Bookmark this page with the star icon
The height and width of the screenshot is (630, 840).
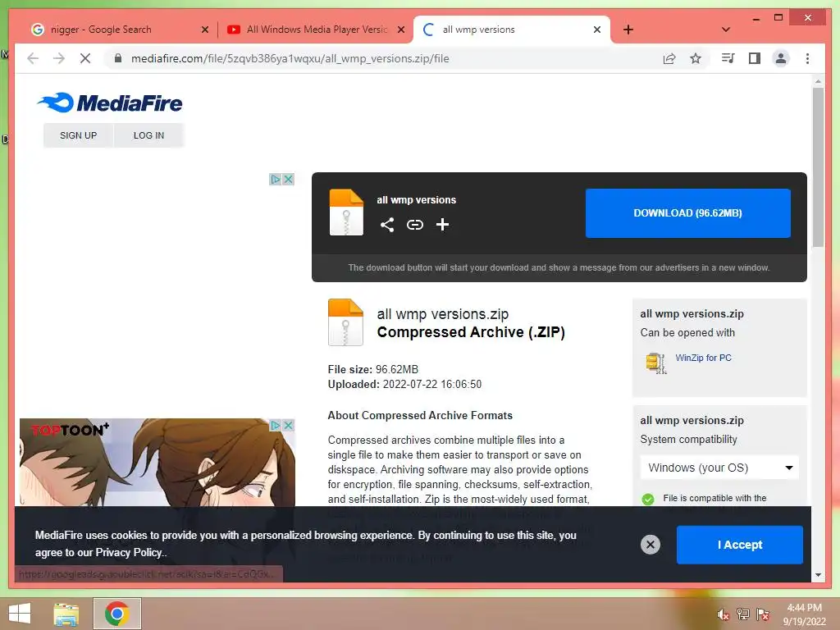696,58
